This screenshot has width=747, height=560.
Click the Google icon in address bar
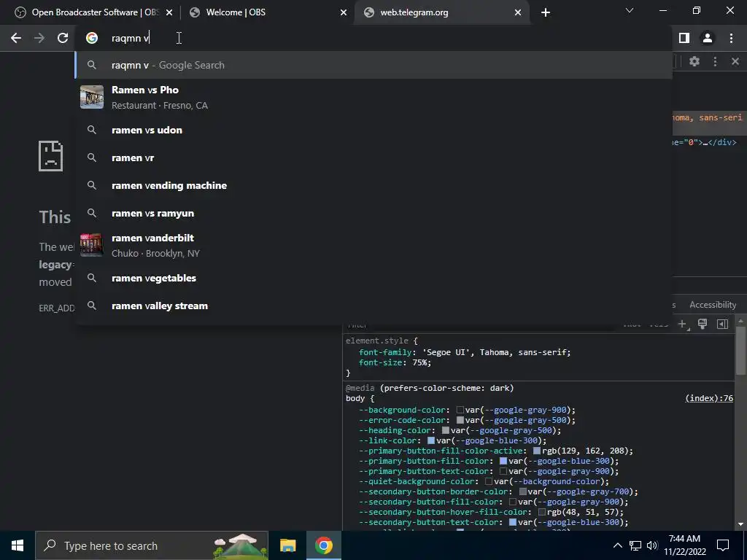coord(92,38)
